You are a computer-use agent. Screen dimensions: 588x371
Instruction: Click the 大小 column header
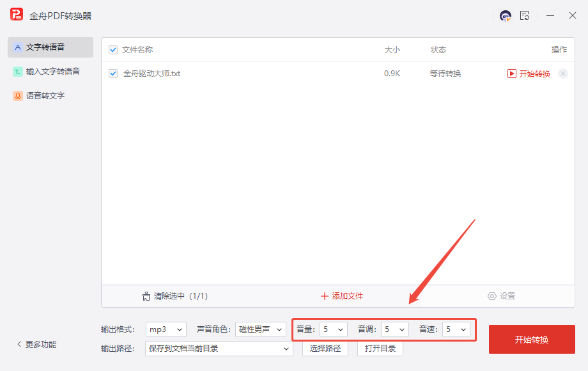[x=392, y=50]
